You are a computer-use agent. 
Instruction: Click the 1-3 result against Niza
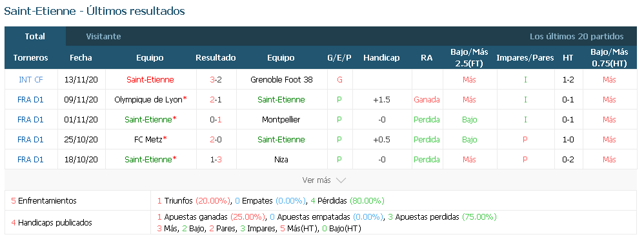tap(216, 160)
